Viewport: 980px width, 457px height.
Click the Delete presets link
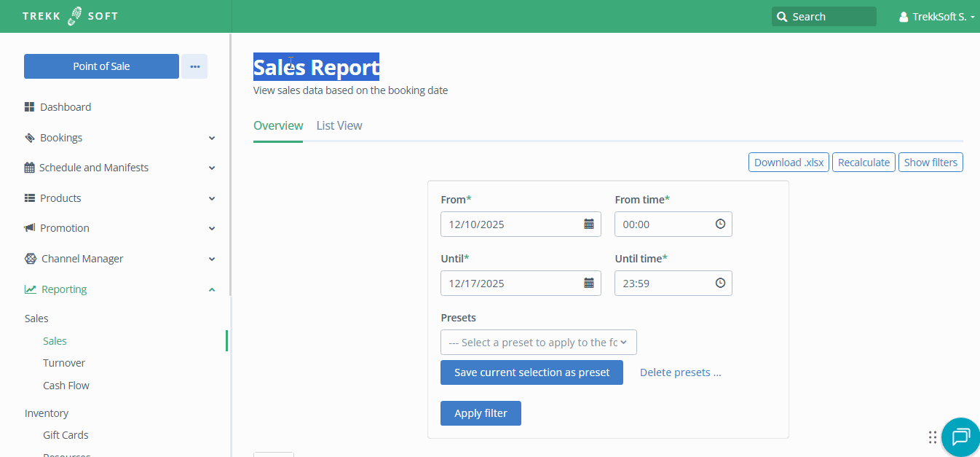[x=680, y=372]
